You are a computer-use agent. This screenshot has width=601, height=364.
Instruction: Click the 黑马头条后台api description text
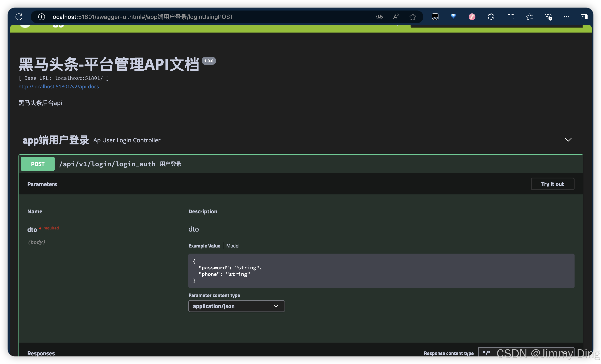[40, 103]
